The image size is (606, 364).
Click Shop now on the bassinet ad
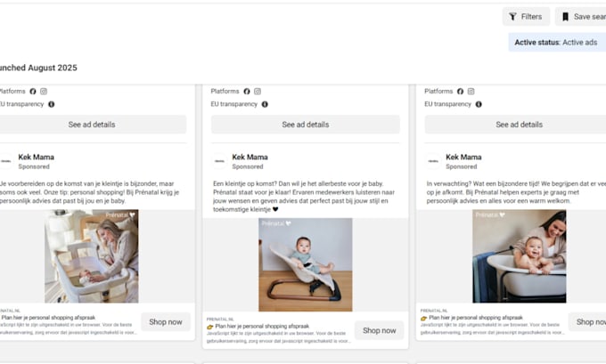(x=166, y=322)
